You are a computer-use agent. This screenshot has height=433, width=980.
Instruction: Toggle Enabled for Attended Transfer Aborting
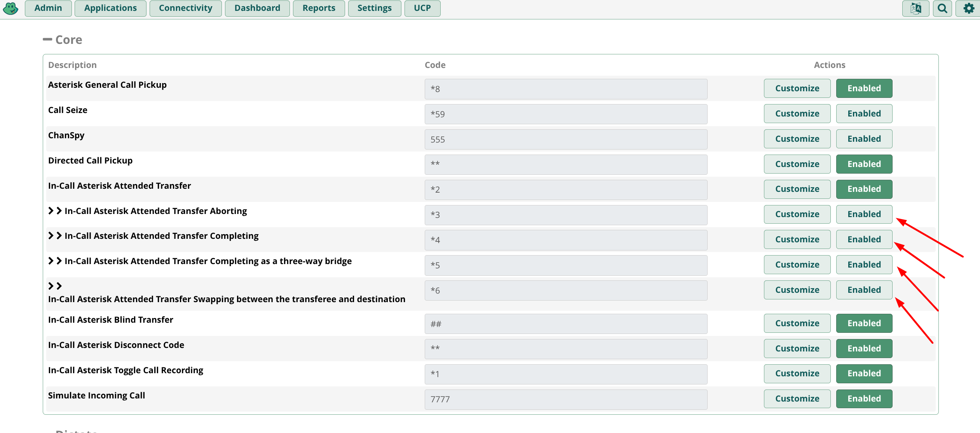pos(864,214)
